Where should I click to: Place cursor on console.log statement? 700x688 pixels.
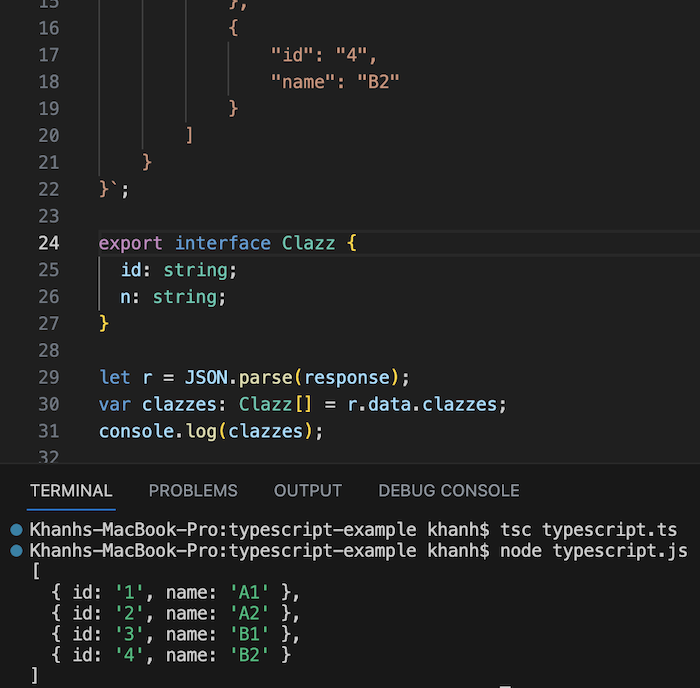[x=211, y=431]
